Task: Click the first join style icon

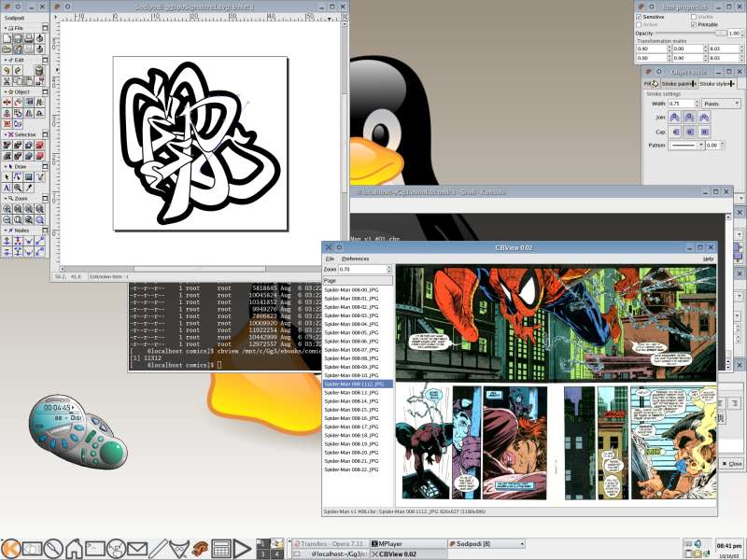Action: tap(674, 118)
